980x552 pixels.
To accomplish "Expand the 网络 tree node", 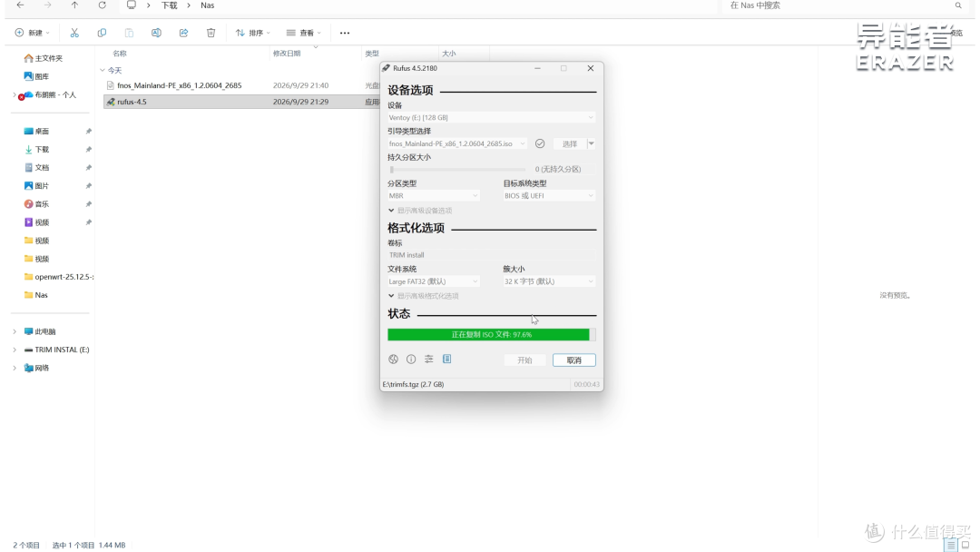I will click(x=15, y=368).
